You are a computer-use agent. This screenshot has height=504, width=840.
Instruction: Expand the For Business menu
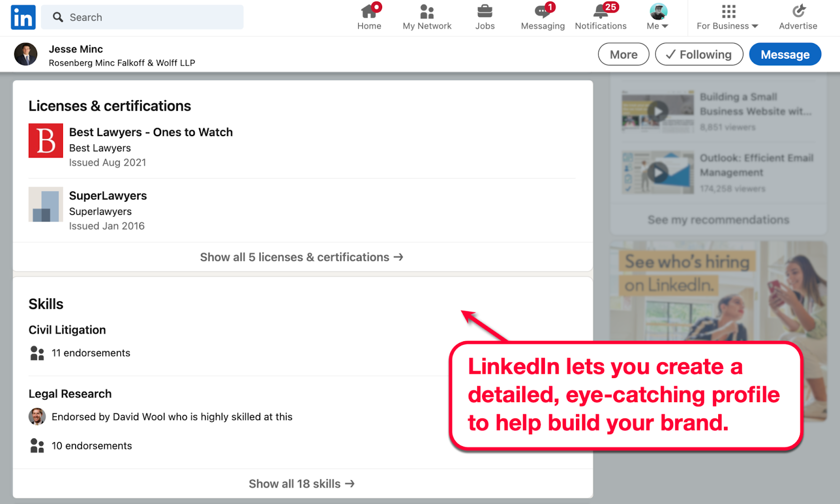click(728, 17)
